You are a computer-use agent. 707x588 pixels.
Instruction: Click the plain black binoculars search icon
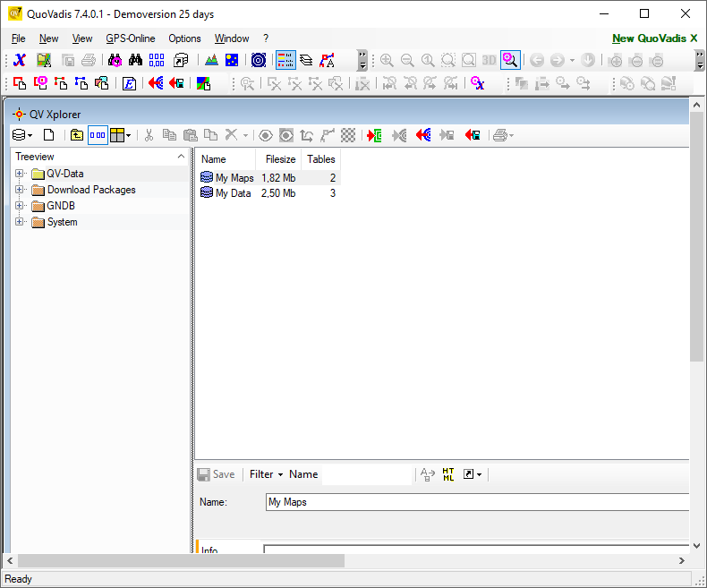point(135,60)
